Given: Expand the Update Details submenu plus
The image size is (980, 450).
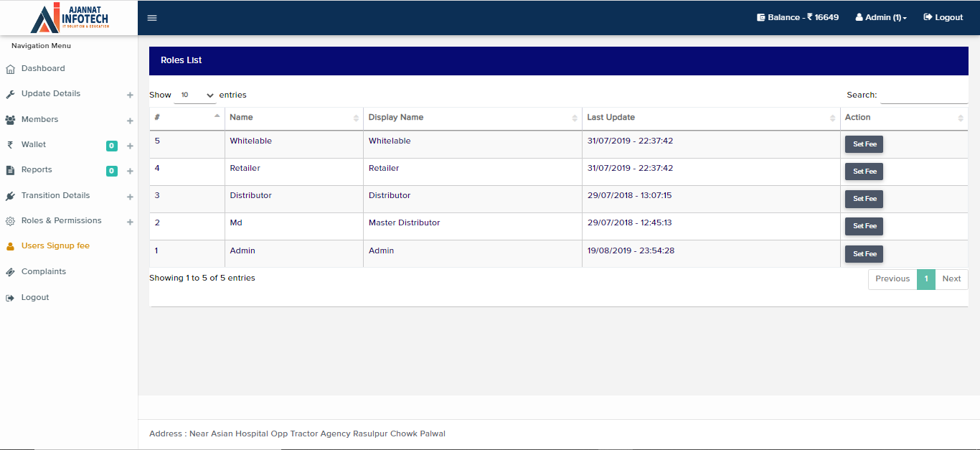Looking at the screenshot, I should [130, 95].
